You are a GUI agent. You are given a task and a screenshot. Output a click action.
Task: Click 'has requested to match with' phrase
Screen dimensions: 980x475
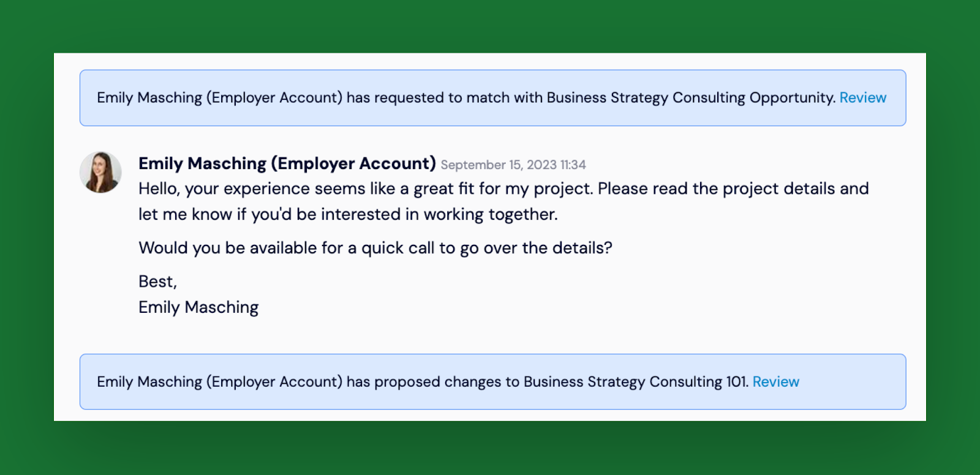[x=445, y=98]
